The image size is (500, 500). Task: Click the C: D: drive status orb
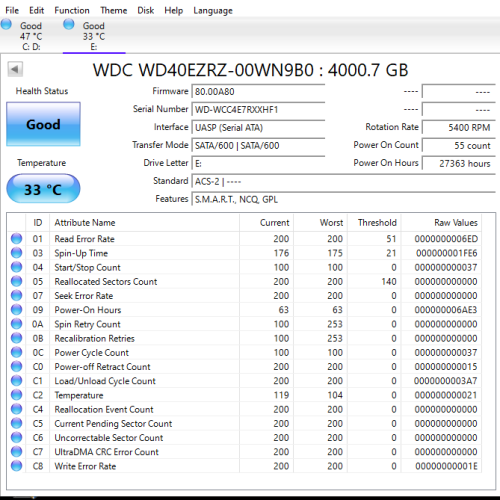click(x=6, y=24)
